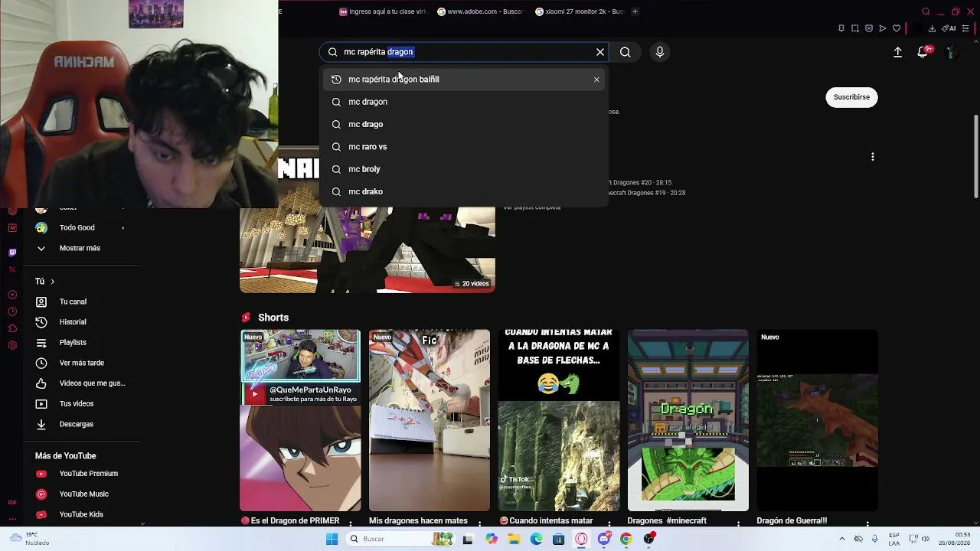Switch to the 'www.adobe.com - Buscar' tab

tap(482, 11)
